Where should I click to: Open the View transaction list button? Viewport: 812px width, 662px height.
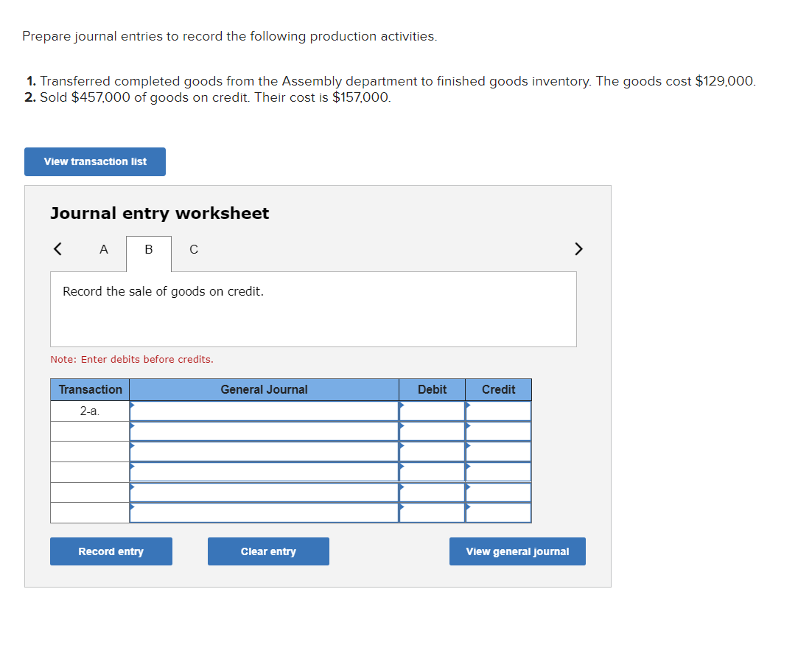pyautogui.click(x=95, y=161)
